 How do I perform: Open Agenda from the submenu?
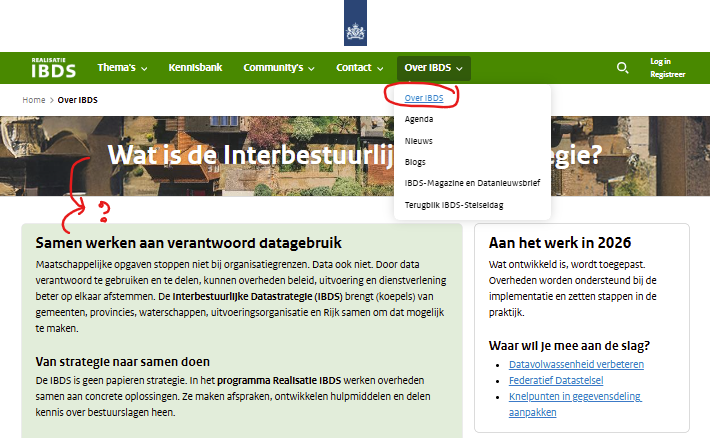pyautogui.click(x=419, y=119)
